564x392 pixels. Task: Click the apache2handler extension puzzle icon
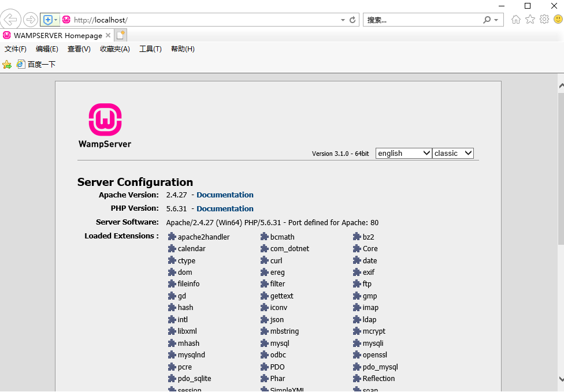[x=172, y=237]
